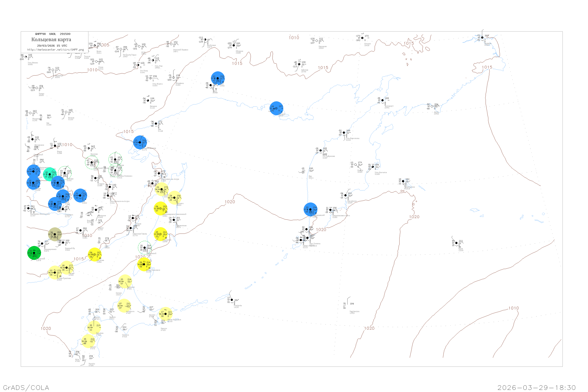Click the yellow Поронайск station marker
Viewport: 588px width, 392px height.
(161, 234)
